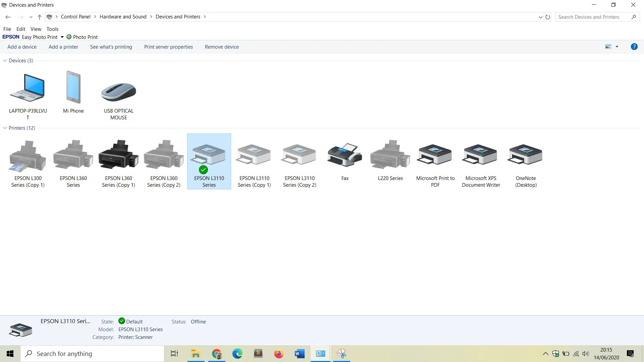
Task: Click See what's printing
Action: coord(111,47)
